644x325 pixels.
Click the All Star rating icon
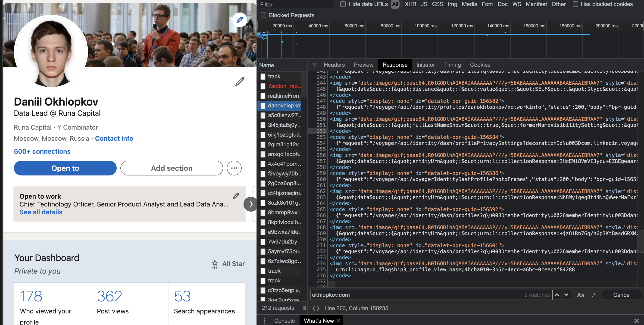[x=215, y=264]
